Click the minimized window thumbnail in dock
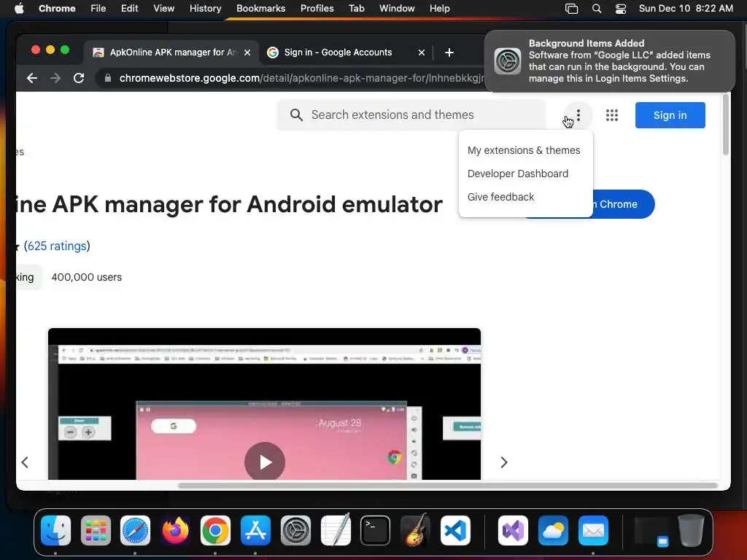Viewport: 747px width, 560px height. click(651, 530)
